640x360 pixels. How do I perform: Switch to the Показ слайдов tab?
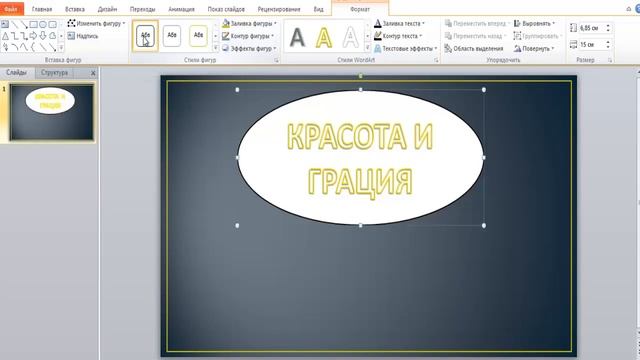[226, 9]
